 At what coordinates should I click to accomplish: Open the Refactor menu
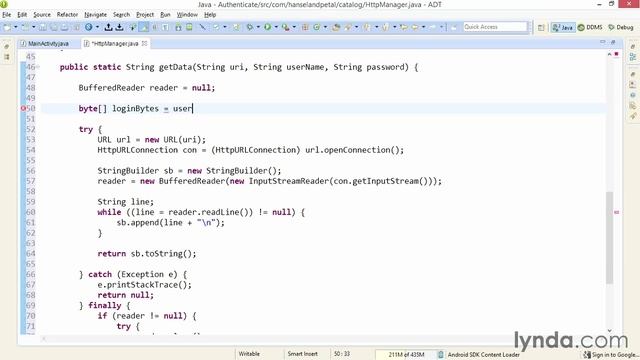(x=67, y=15)
